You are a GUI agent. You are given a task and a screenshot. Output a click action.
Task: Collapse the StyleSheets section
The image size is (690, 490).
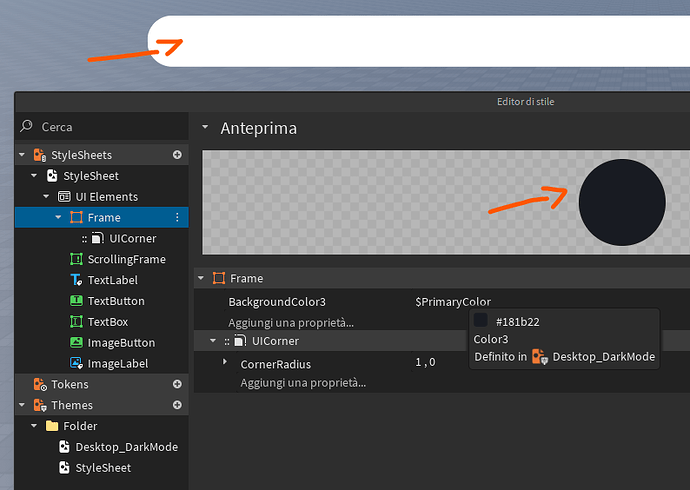click(22, 155)
